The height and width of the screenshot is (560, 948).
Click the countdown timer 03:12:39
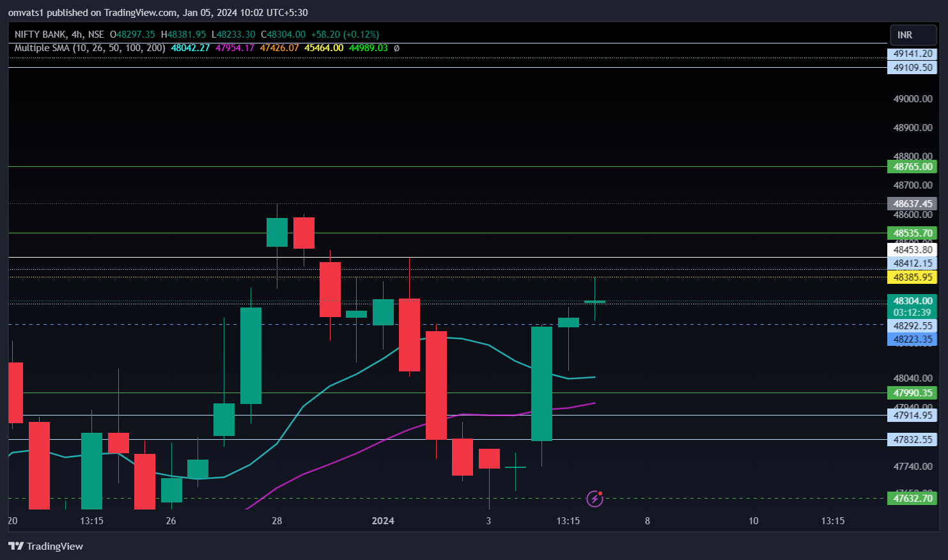click(912, 313)
